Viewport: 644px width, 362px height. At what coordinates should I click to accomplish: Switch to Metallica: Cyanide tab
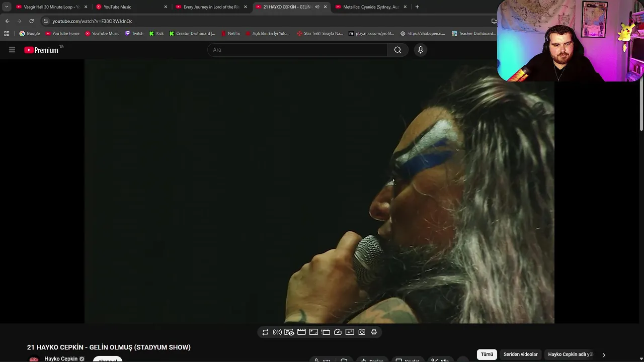(x=371, y=7)
